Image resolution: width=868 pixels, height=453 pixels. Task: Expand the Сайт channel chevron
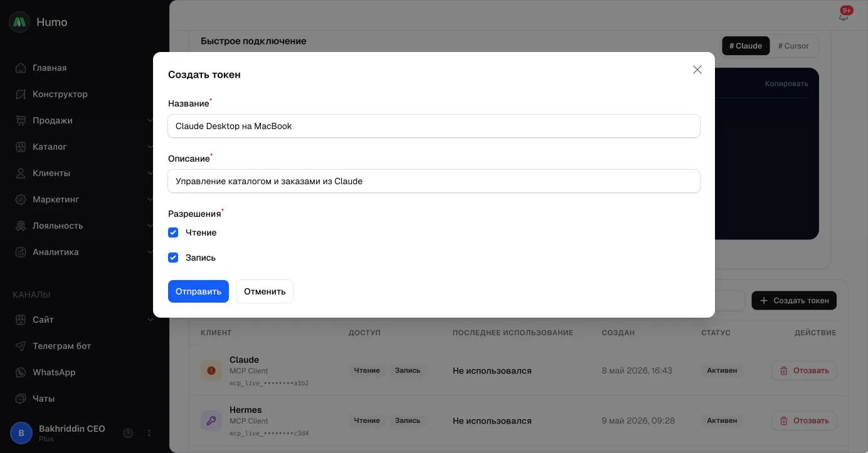coord(150,320)
